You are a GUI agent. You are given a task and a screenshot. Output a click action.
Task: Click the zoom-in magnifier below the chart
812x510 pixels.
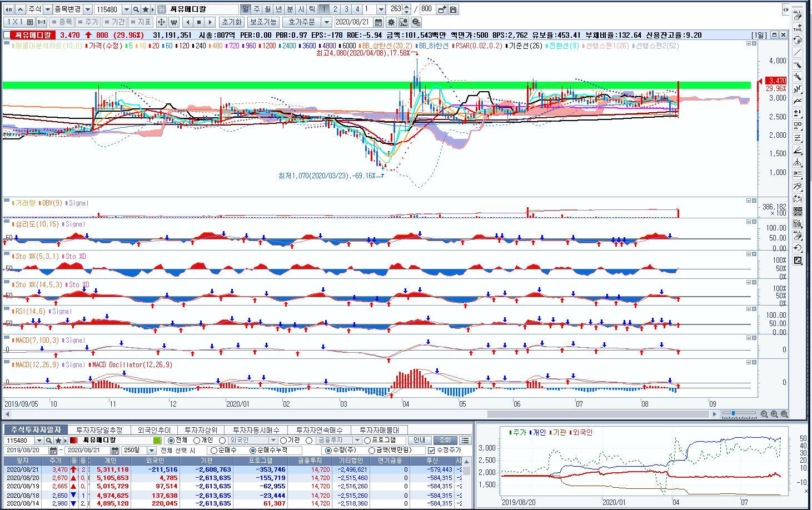[x=774, y=414]
